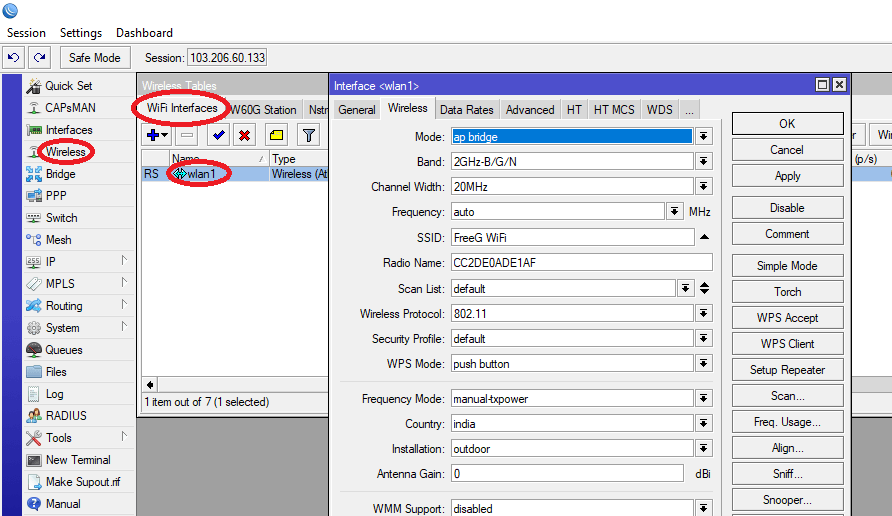The image size is (892, 516).
Task: Click the funnel filter icon
Action: [308, 135]
